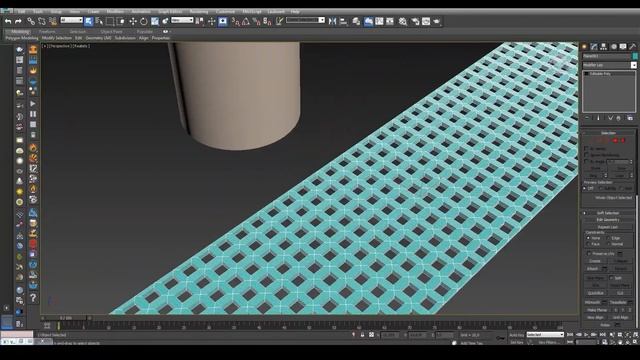Screen dimensions: 640x360
Task: Switch to the Freeform ribbon tab
Action: point(47,31)
